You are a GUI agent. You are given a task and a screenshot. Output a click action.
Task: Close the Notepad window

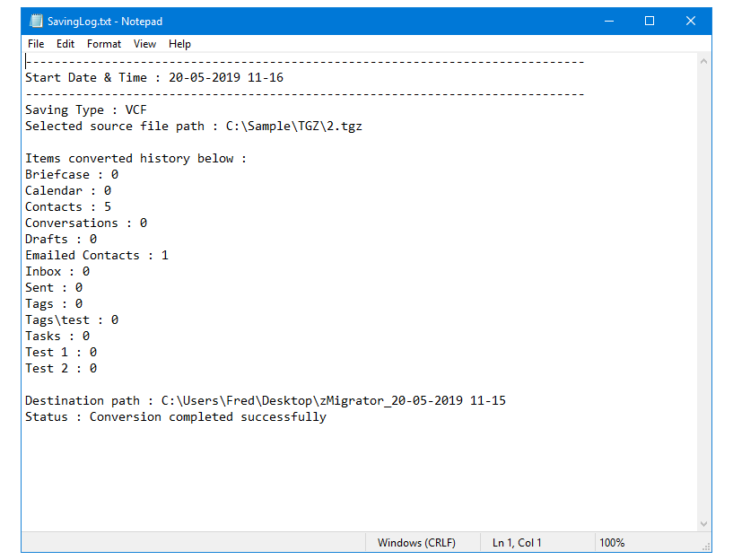tap(691, 21)
